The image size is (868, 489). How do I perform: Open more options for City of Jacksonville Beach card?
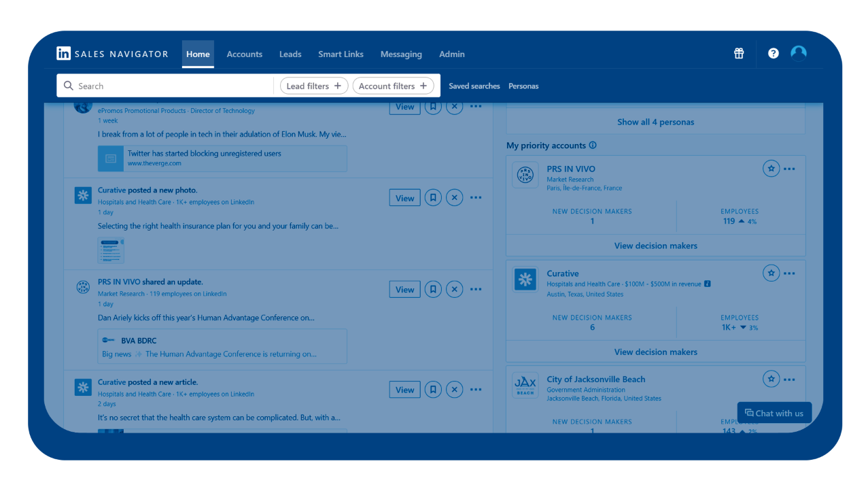[x=789, y=379]
